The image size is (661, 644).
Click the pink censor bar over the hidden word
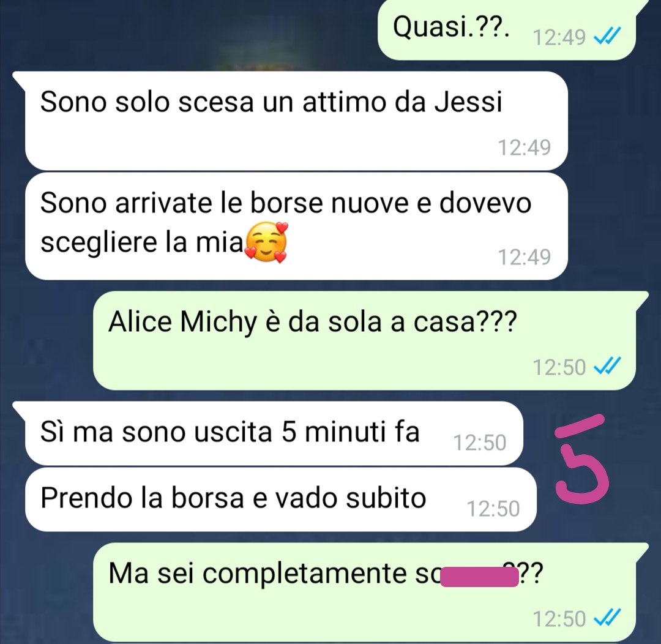[x=479, y=577]
